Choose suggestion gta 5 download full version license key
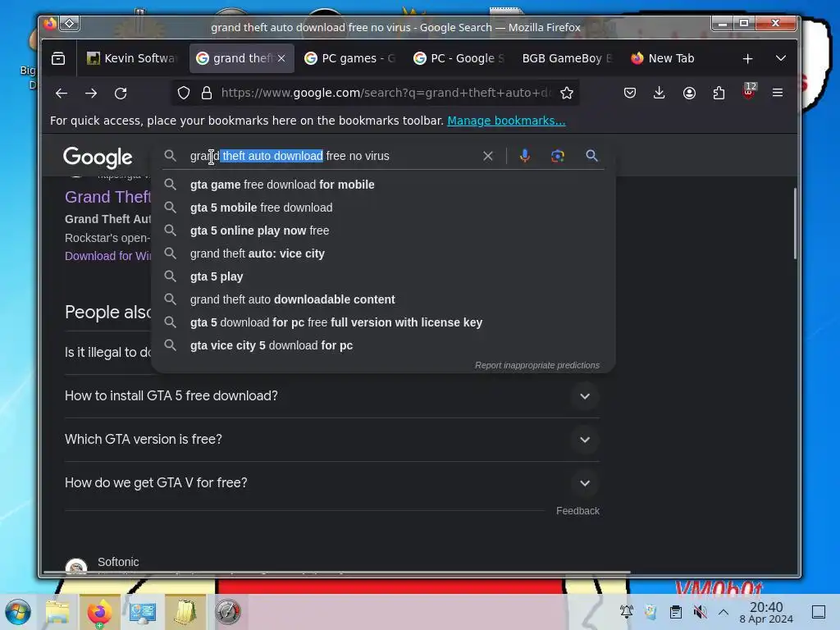The width and height of the screenshot is (840, 630). [x=383, y=323]
